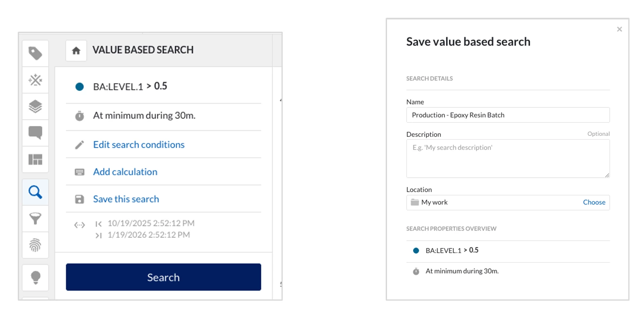This screenshot has height=316, width=644.
Task: Click Choose to pick a location
Action: click(x=594, y=202)
